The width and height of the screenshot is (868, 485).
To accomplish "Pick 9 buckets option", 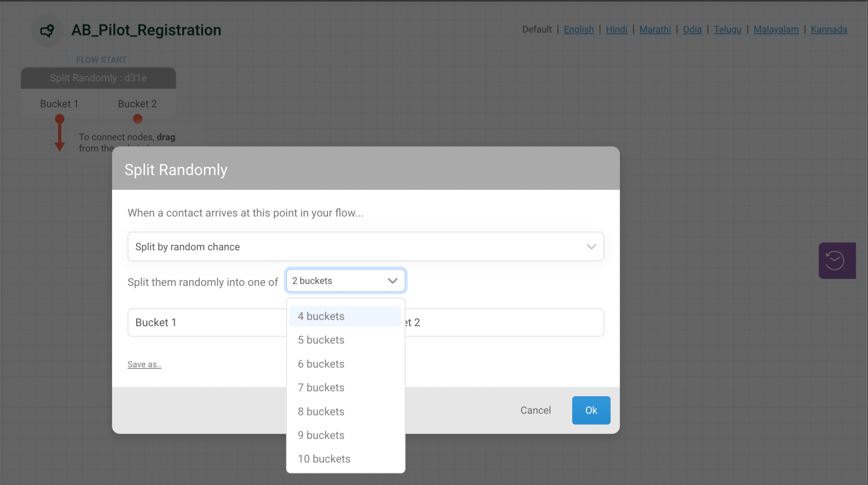I will (x=321, y=435).
